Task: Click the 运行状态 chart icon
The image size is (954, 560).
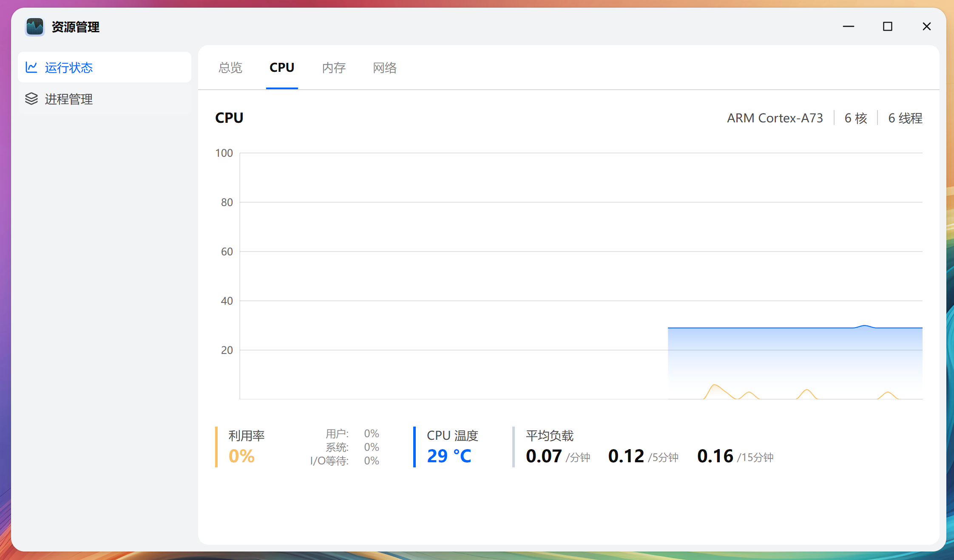Action: 31,67
